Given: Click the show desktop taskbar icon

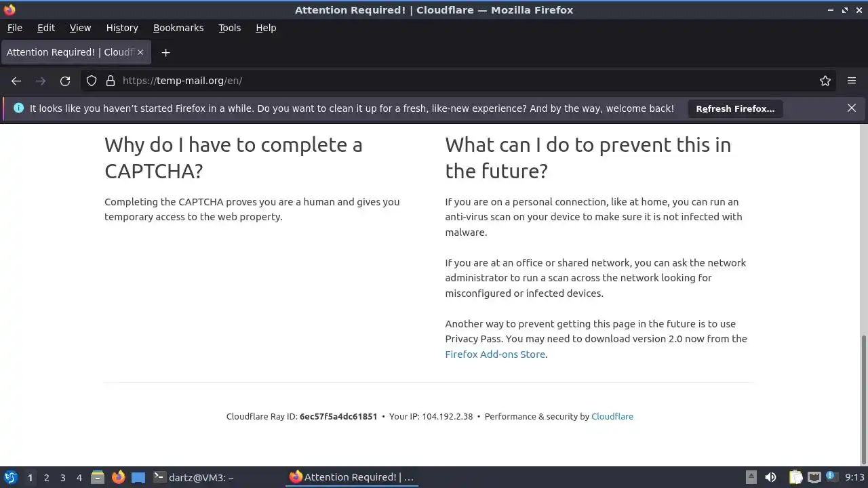Looking at the screenshot, I should pos(138,477).
